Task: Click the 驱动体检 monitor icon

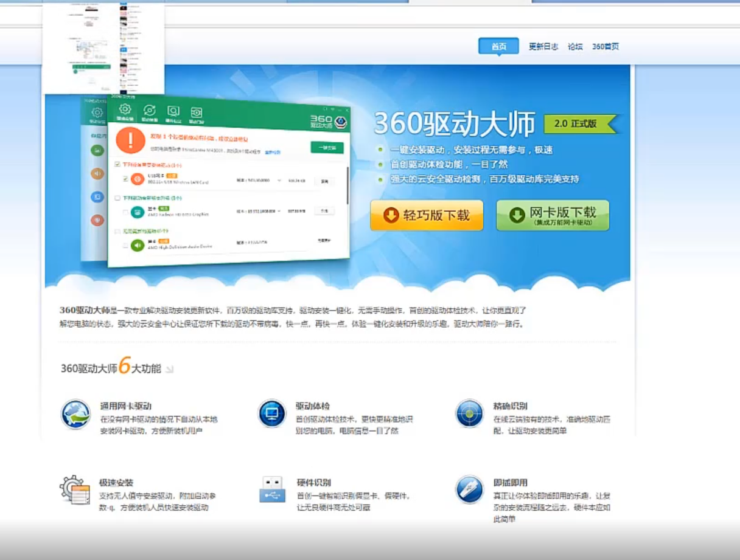Action: click(x=271, y=414)
